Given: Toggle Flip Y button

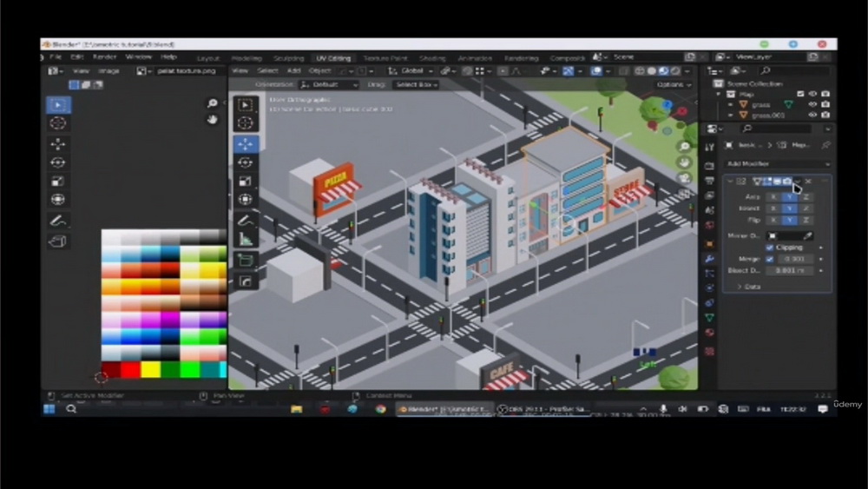Looking at the screenshot, I should pyautogui.click(x=789, y=221).
